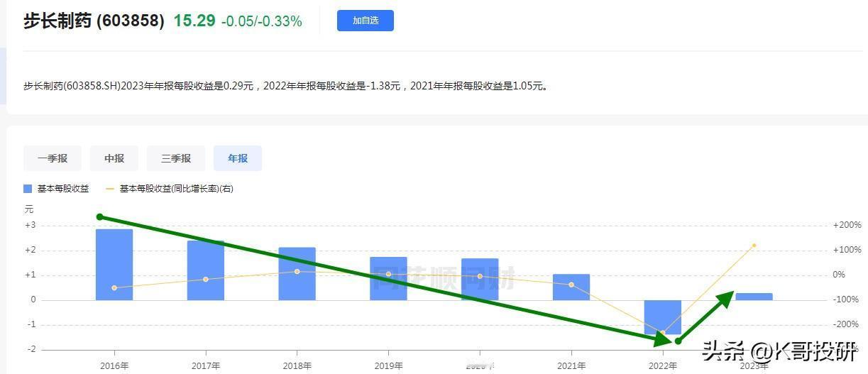Switch to the 中报 tab
Image resolution: width=868 pixels, height=374 pixels.
pyautogui.click(x=114, y=158)
